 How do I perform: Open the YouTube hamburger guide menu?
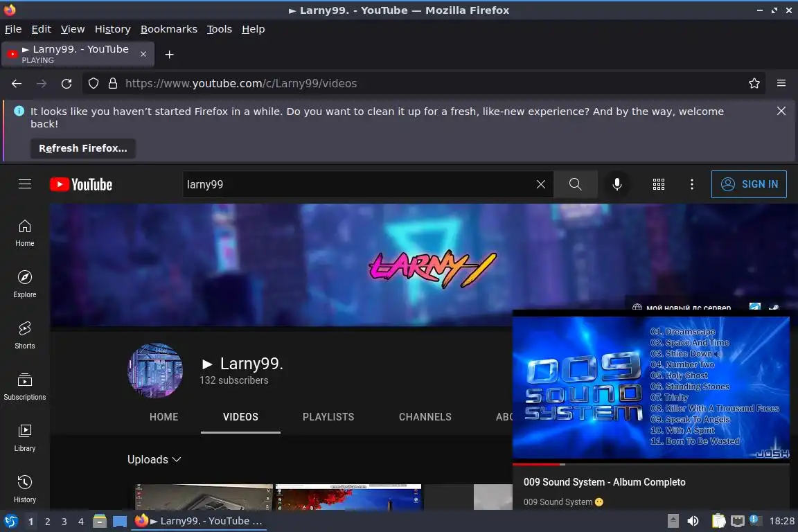[25, 184]
